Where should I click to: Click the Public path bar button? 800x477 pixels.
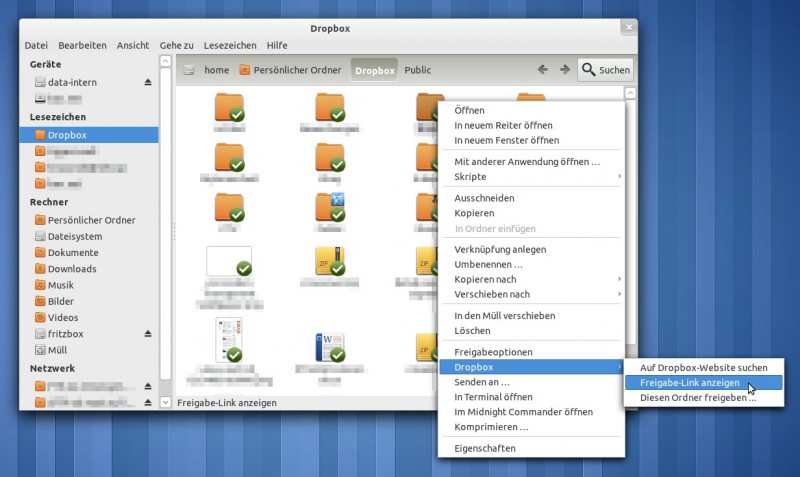point(418,70)
